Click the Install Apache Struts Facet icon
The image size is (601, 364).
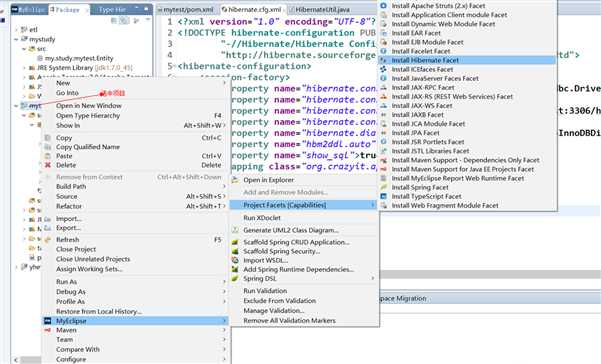[383, 6]
